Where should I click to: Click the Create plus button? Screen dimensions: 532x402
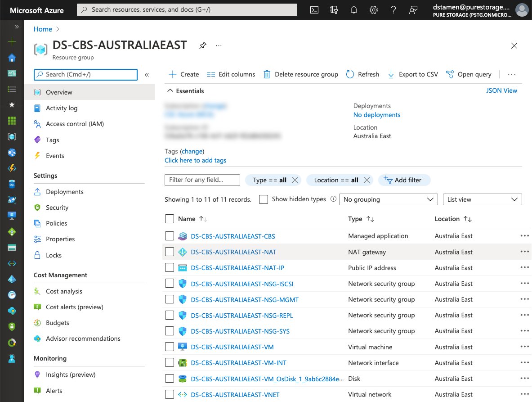click(183, 74)
